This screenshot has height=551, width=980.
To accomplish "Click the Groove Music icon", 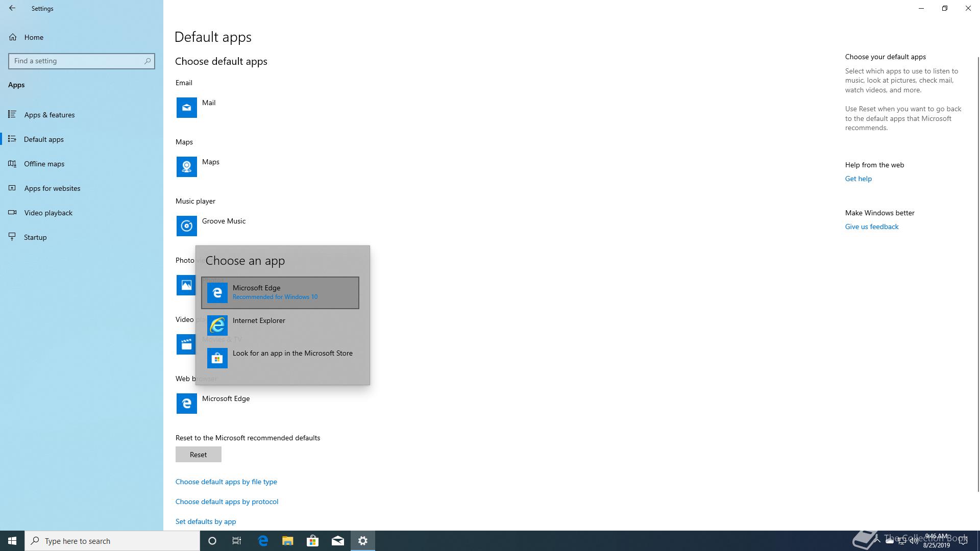I will coord(187,226).
